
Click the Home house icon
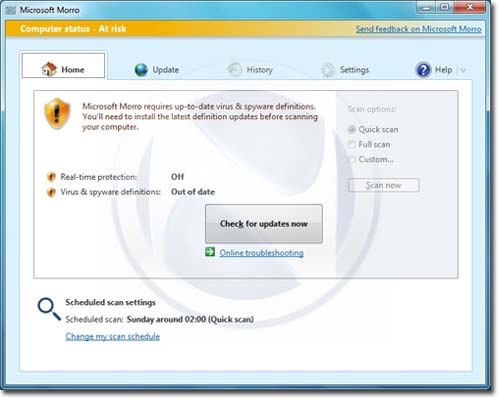tap(49, 69)
